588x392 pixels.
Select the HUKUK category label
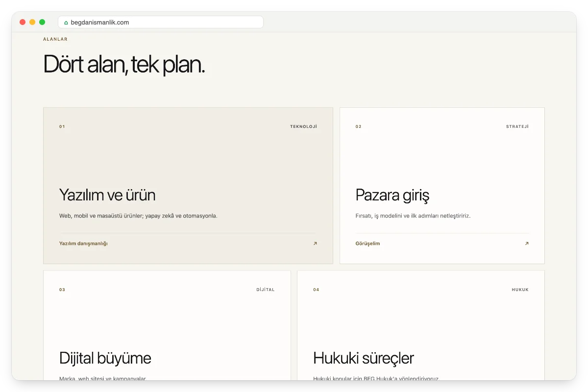pyautogui.click(x=520, y=290)
